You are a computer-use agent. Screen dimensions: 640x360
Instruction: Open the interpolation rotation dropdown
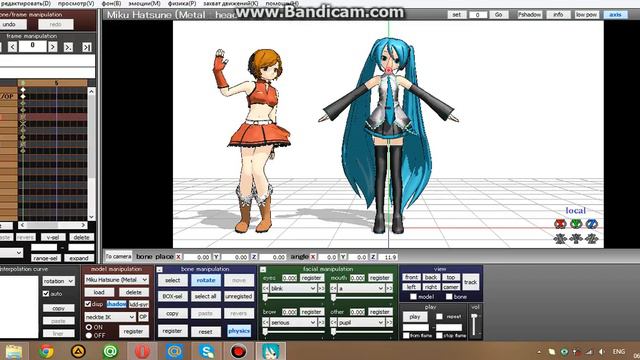[x=59, y=281]
